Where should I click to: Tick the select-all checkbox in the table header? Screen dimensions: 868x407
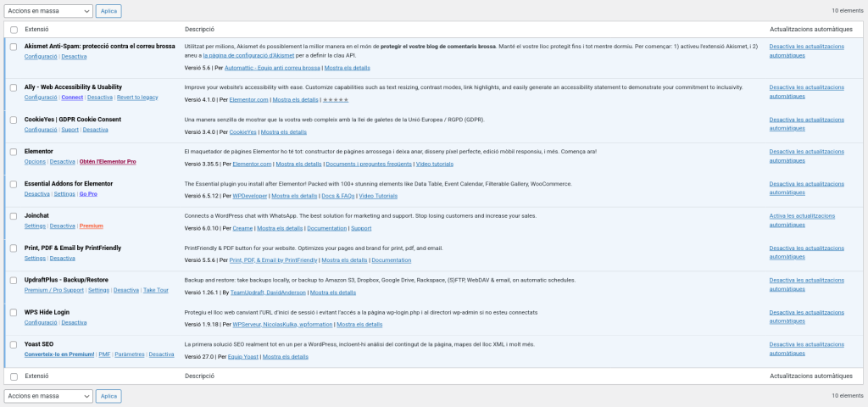coord(14,29)
